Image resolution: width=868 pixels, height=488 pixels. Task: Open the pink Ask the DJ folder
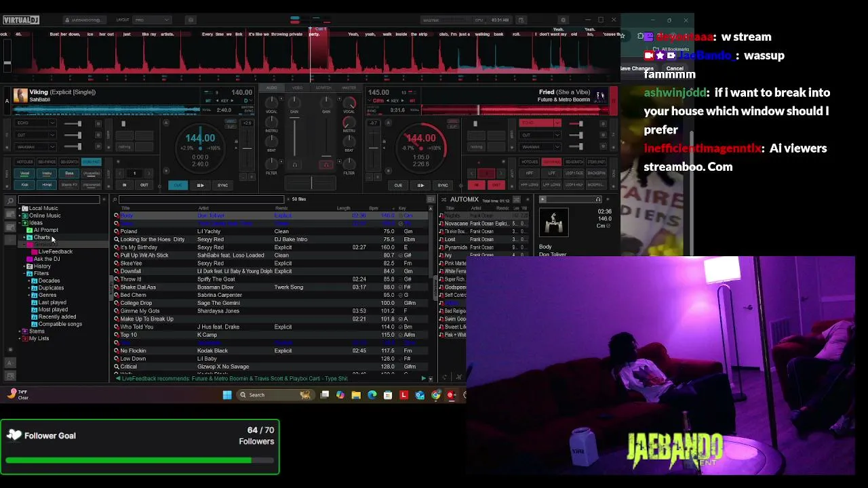click(30, 259)
